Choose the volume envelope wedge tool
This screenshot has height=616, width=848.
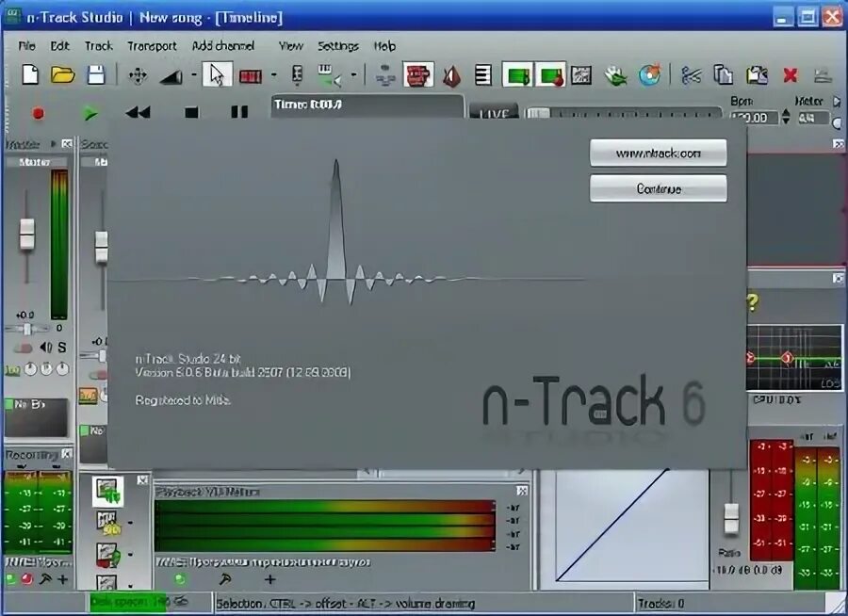click(171, 76)
